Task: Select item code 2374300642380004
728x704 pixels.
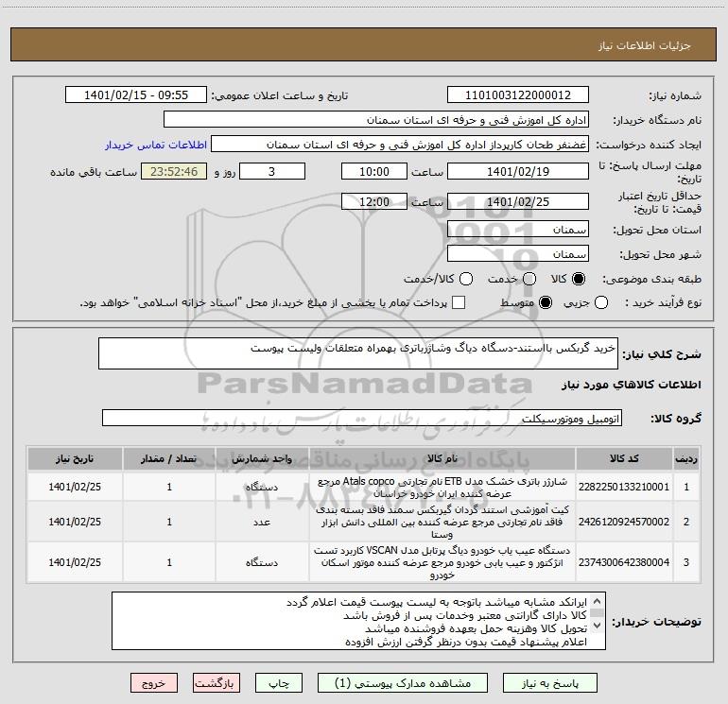Action: tap(624, 562)
